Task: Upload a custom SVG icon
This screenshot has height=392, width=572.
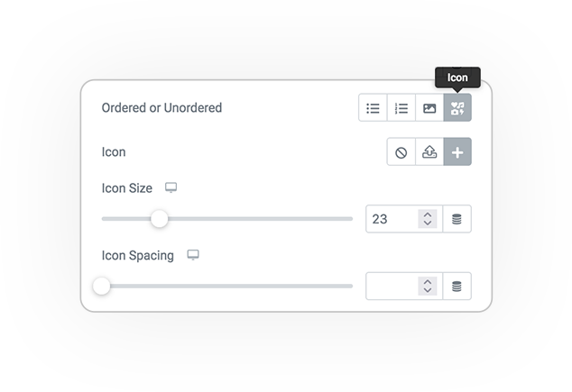Action: pyautogui.click(x=429, y=152)
